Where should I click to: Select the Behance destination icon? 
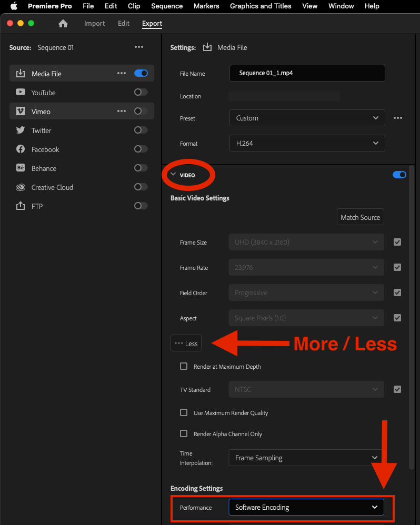click(21, 168)
